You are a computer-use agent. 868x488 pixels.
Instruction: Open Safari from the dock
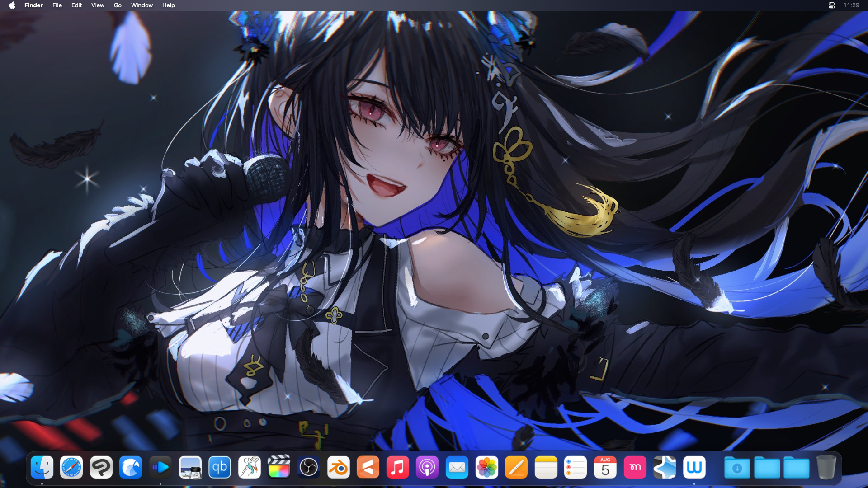71,467
